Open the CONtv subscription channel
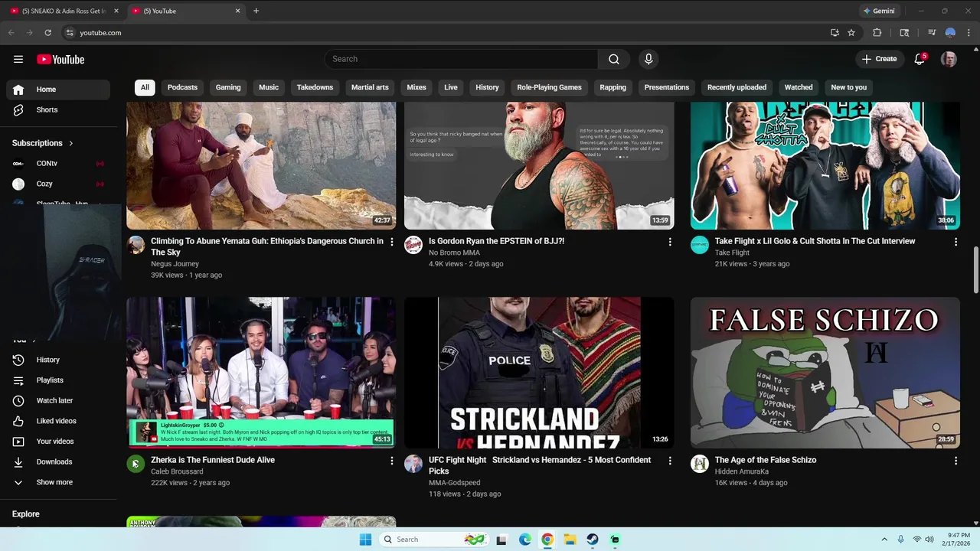Image resolution: width=980 pixels, height=551 pixels. (58, 163)
